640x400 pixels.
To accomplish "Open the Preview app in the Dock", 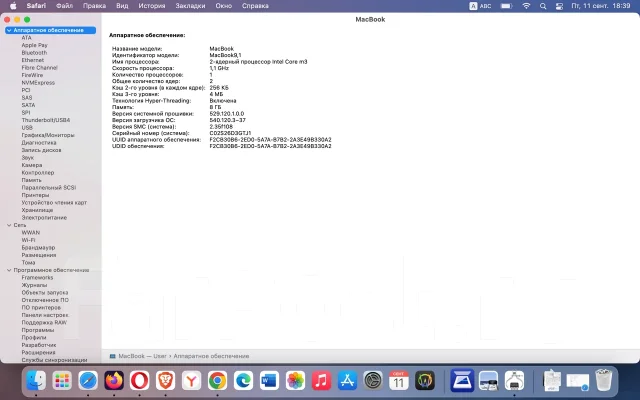I will click(489, 380).
